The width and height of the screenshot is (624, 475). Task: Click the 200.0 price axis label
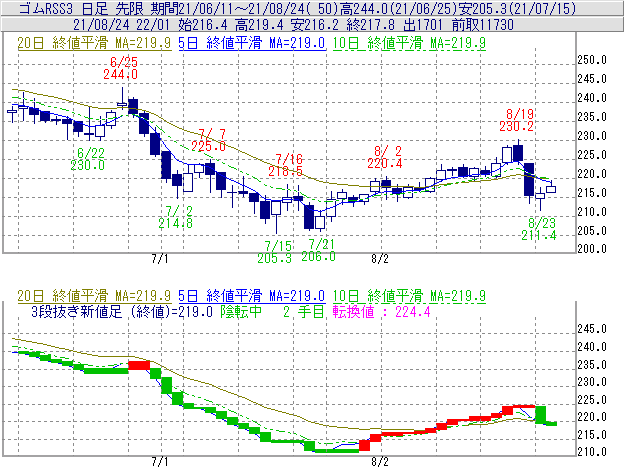(x=592, y=249)
